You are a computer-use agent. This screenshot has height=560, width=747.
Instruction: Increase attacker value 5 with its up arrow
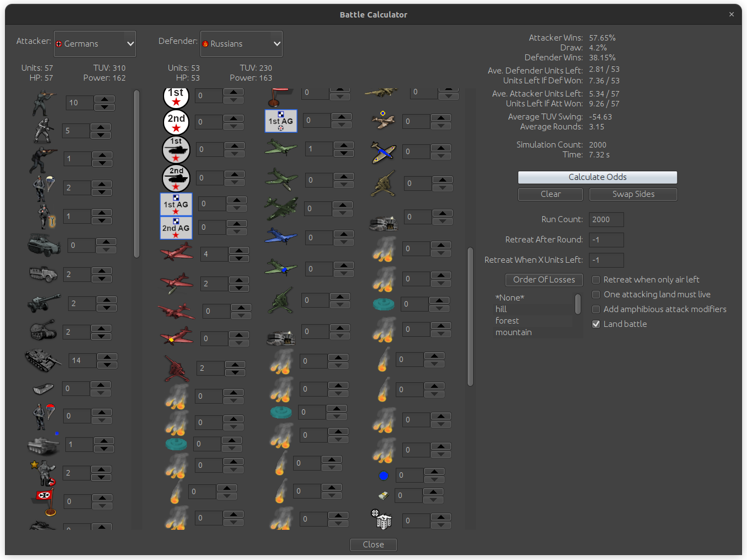point(100,127)
